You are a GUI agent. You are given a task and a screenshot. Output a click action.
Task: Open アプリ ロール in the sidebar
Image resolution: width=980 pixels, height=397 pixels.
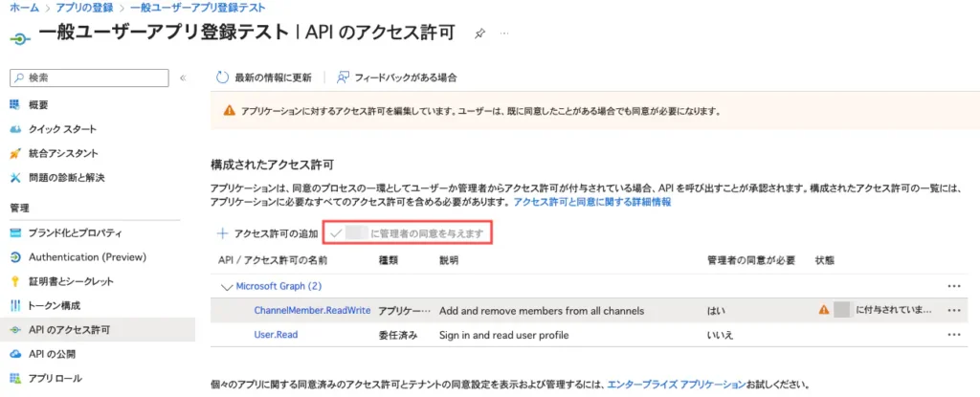(55, 378)
